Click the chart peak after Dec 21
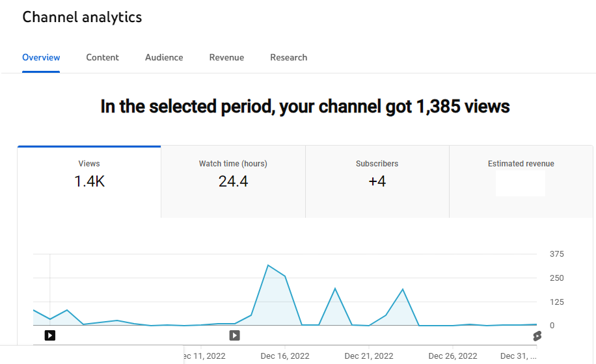The image size is (596, 364). click(403, 289)
